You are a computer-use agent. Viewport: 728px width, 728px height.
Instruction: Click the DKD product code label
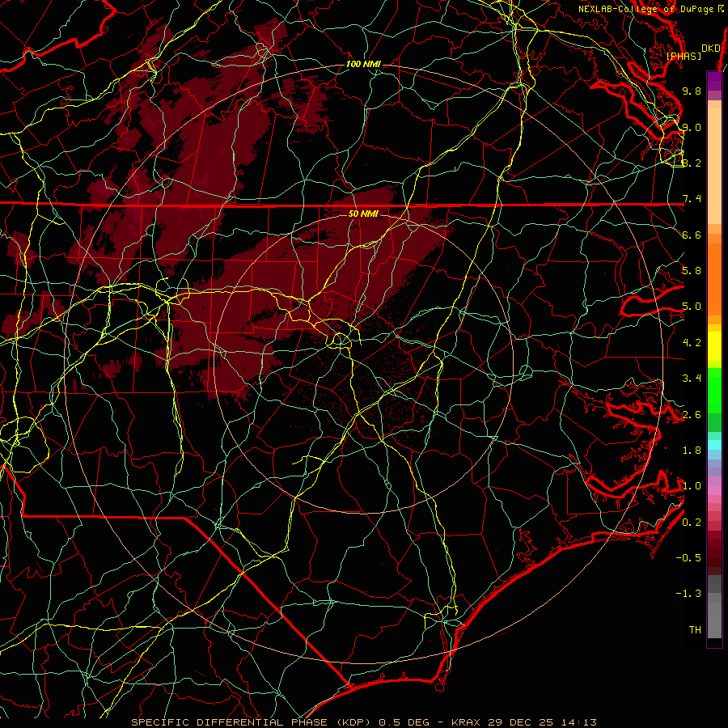[711, 49]
